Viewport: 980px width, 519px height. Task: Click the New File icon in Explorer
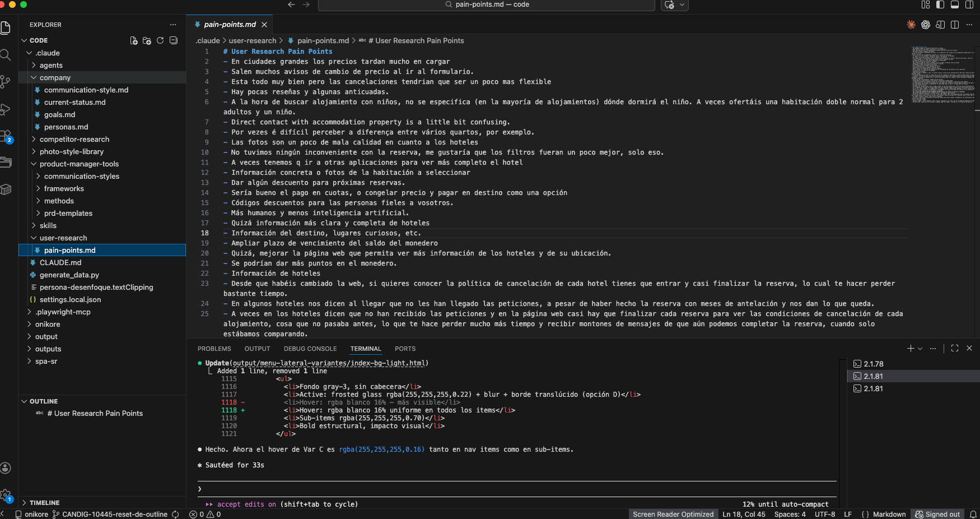click(x=134, y=40)
